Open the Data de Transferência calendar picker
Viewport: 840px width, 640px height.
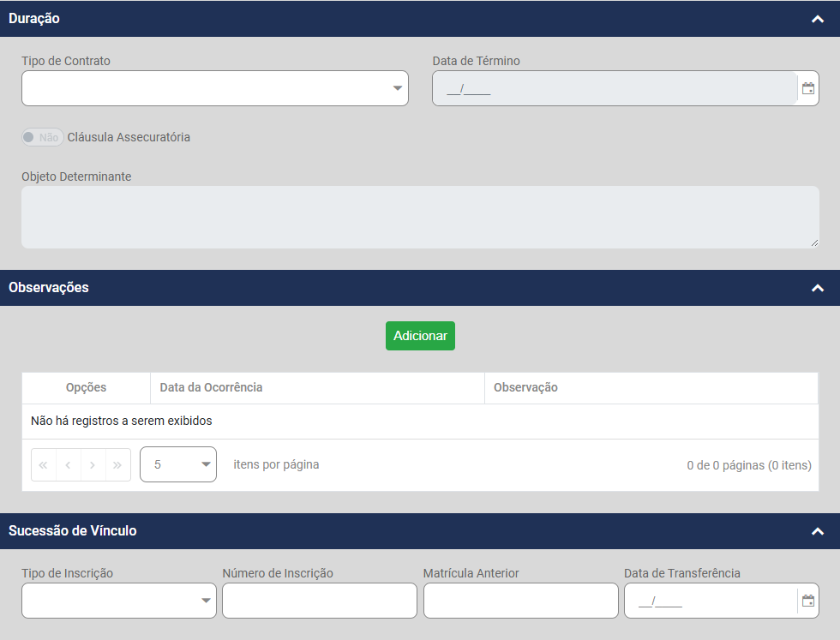tap(807, 601)
